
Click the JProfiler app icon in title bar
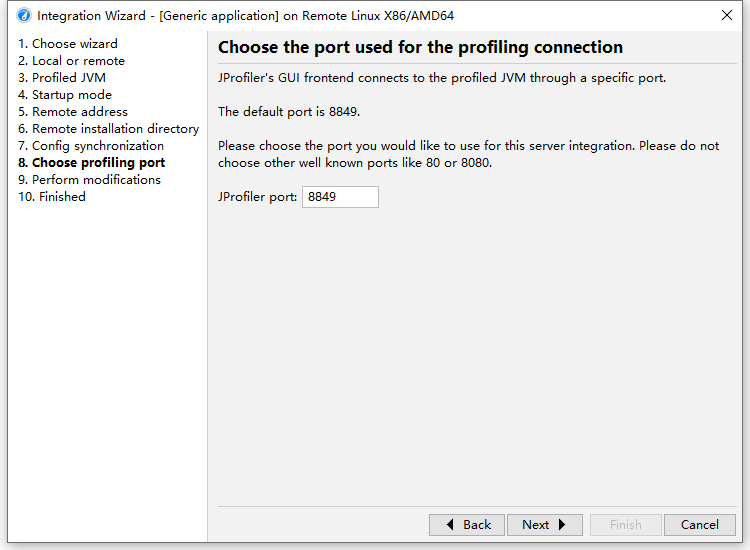click(x=24, y=16)
